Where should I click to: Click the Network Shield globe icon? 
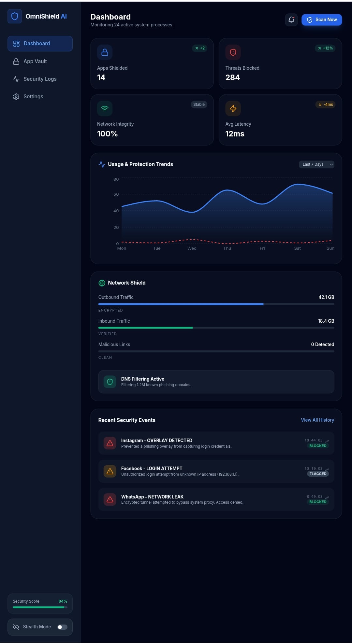click(102, 283)
